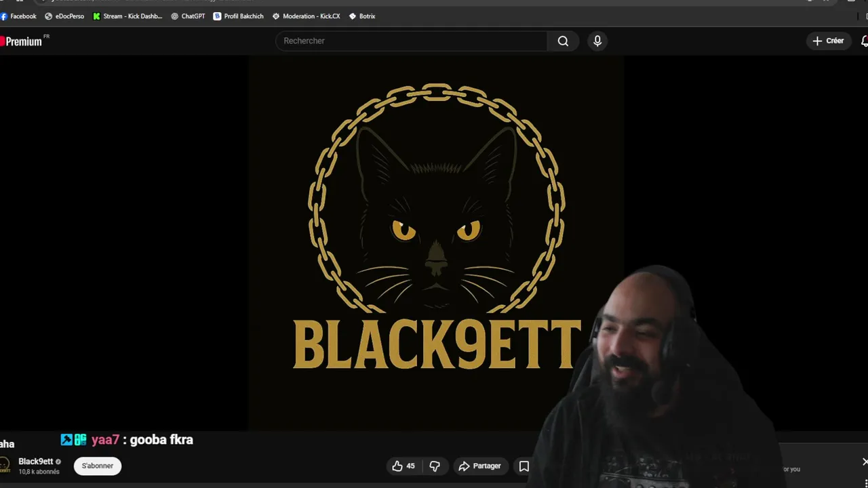Image resolution: width=868 pixels, height=488 pixels.
Task: Save the video with bookmark icon
Action: pyautogui.click(x=524, y=466)
